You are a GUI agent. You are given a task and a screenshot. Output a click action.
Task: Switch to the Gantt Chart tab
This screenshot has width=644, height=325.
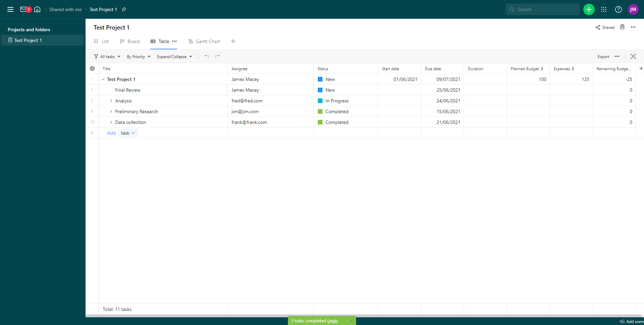click(x=207, y=41)
